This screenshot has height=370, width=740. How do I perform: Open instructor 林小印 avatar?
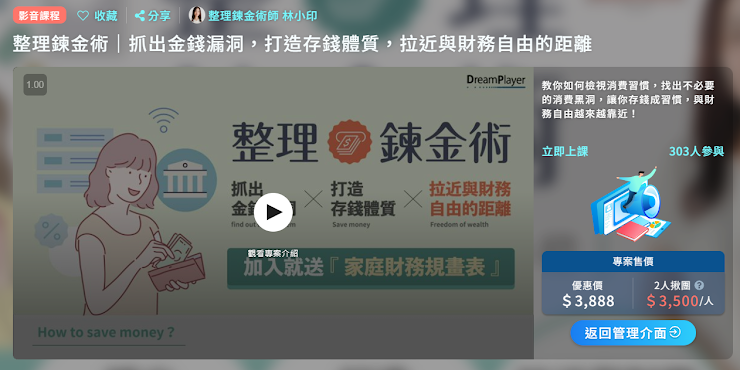[196, 15]
